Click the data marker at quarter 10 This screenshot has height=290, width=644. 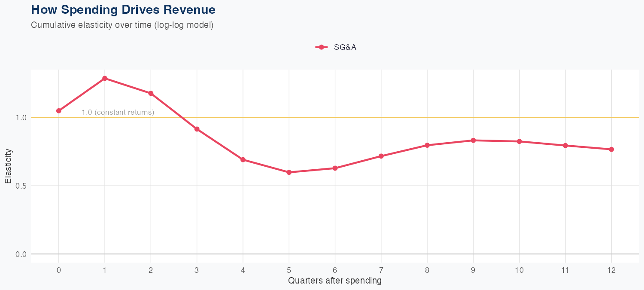519,141
